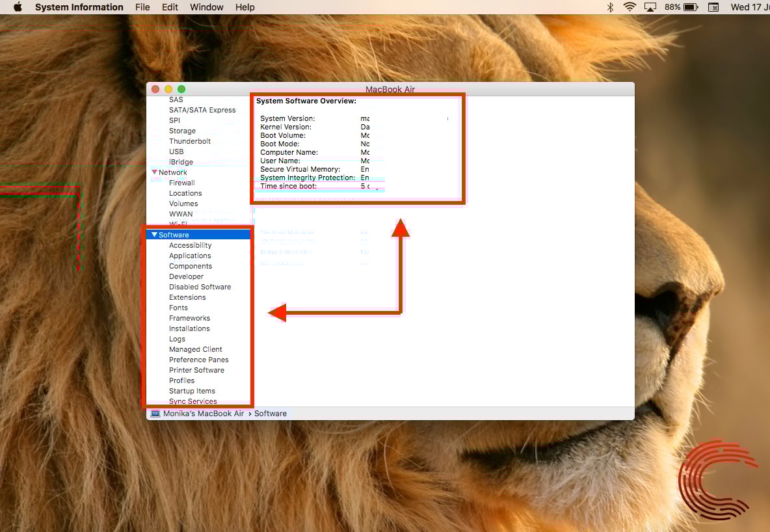
Task: Open the Edit menu
Action: 170,7
